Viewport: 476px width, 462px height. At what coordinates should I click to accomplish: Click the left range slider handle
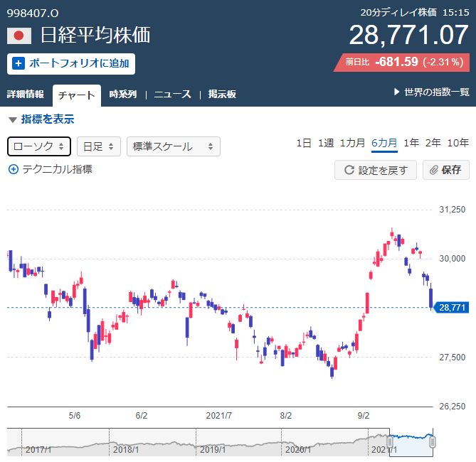(x=390, y=441)
